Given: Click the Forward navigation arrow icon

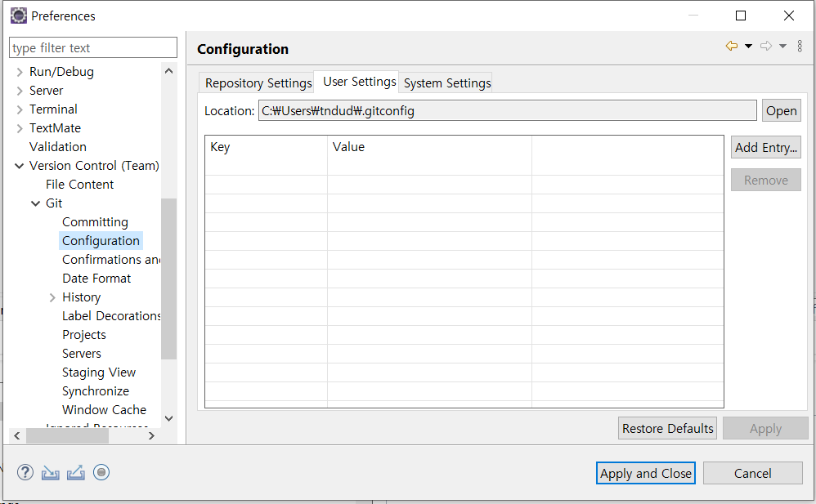Looking at the screenshot, I should (x=766, y=46).
